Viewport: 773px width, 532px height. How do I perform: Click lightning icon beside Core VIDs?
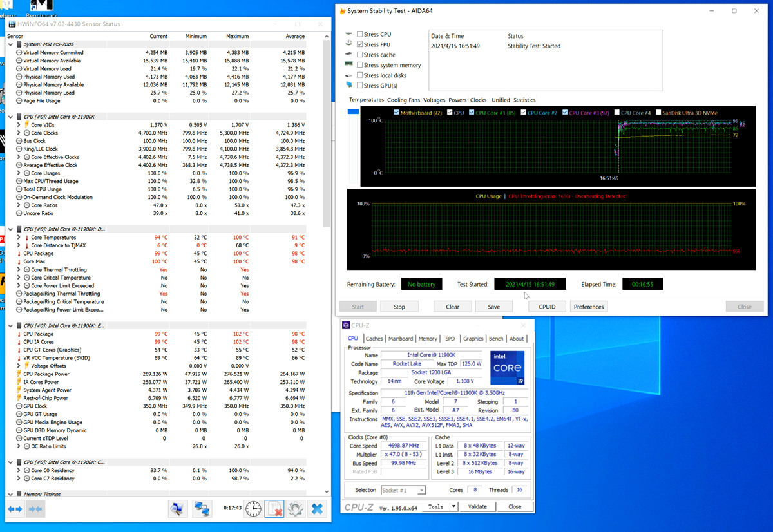tap(26, 125)
